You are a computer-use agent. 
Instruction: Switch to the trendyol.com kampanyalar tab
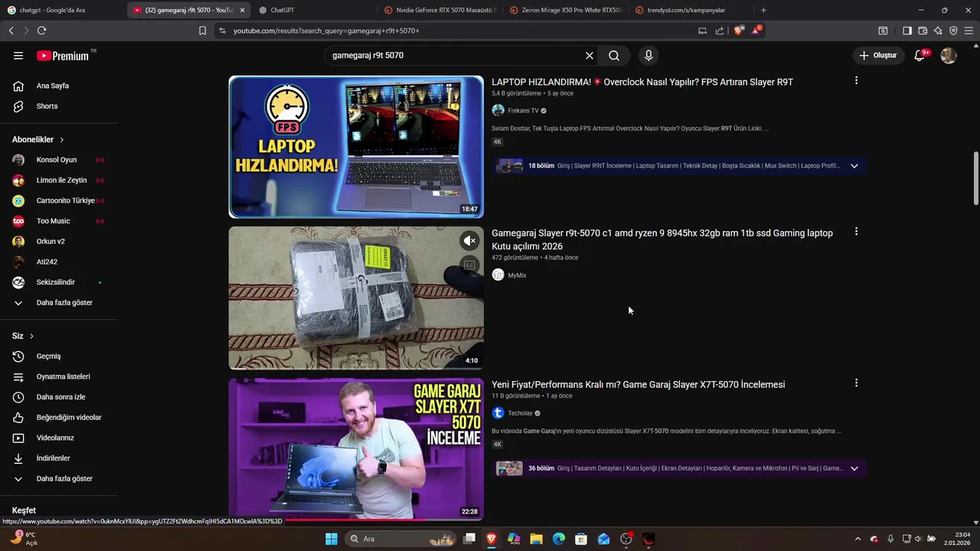click(691, 10)
